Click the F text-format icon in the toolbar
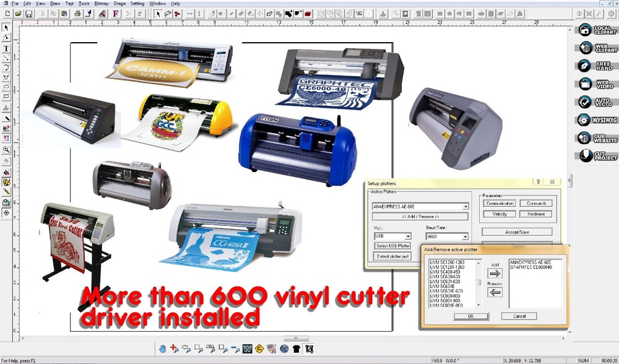 (x=115, y=12)
